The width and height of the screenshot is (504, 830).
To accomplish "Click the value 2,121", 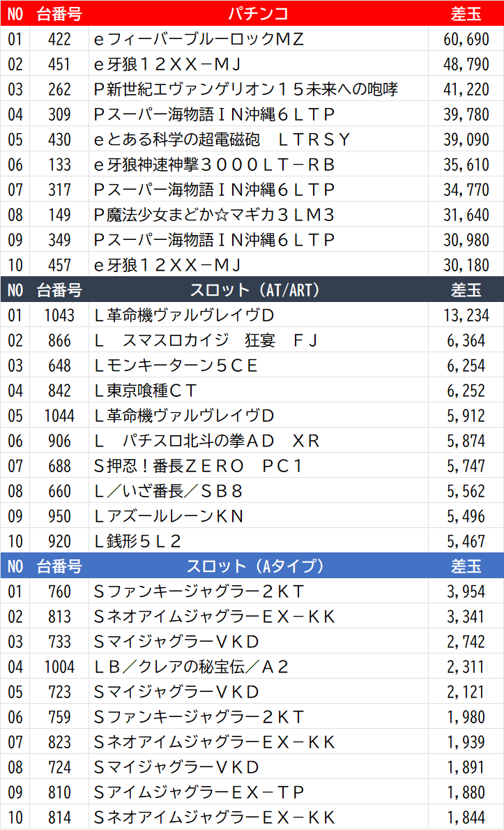I will click(x=466, y=693).
